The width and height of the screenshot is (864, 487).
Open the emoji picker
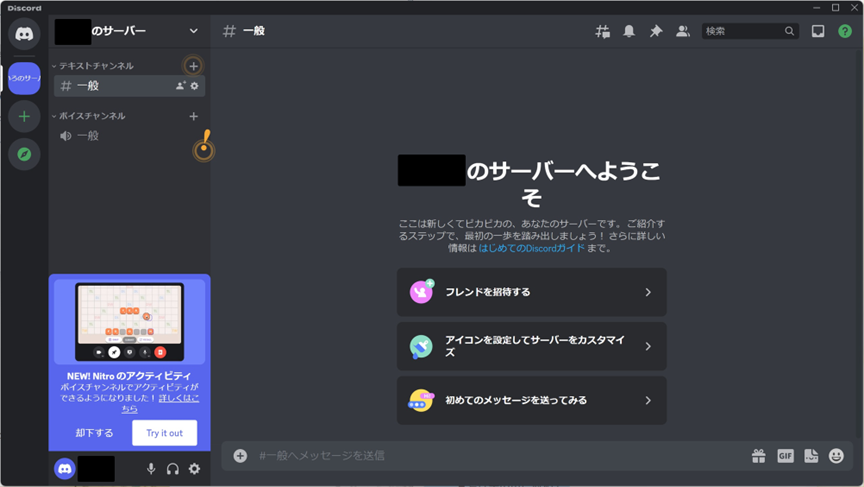[x=836, y=456]
